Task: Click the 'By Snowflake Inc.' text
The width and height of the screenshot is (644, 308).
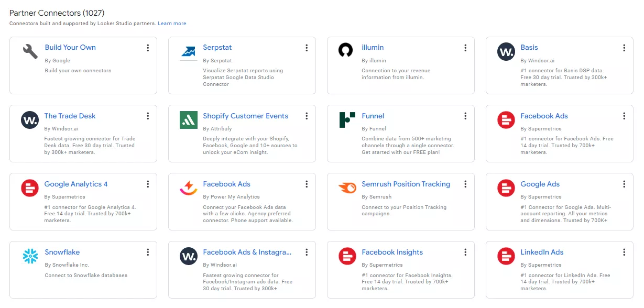Action: click(67, 265)
